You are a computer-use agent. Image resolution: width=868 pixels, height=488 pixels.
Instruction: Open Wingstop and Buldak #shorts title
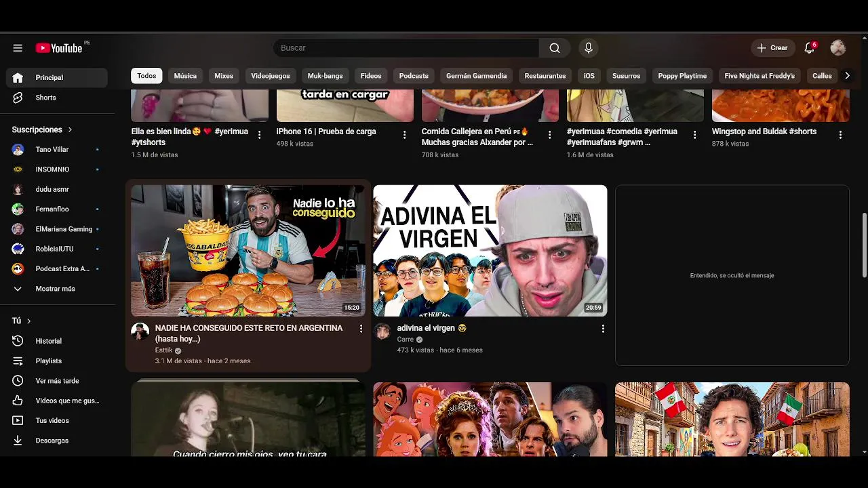pyautogui.click(x=764, y=131)
